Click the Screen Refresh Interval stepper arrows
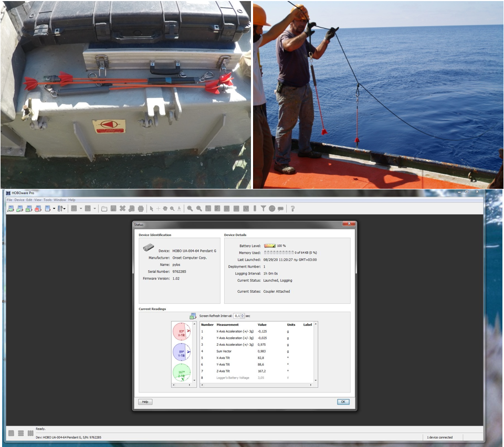Screen dimensions: 504x447 [243, 316]
